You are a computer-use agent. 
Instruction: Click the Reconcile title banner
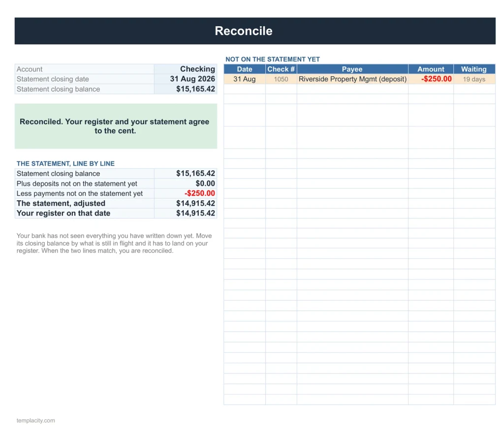255,31
